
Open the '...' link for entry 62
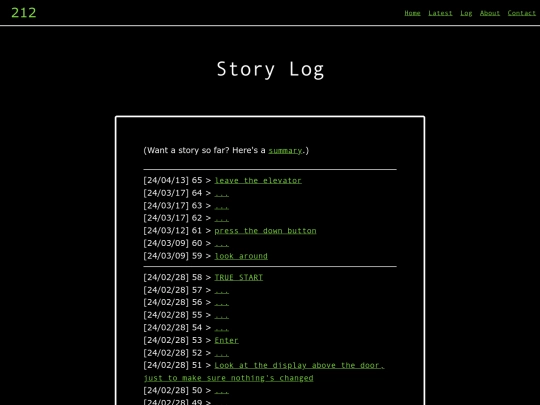221,218
